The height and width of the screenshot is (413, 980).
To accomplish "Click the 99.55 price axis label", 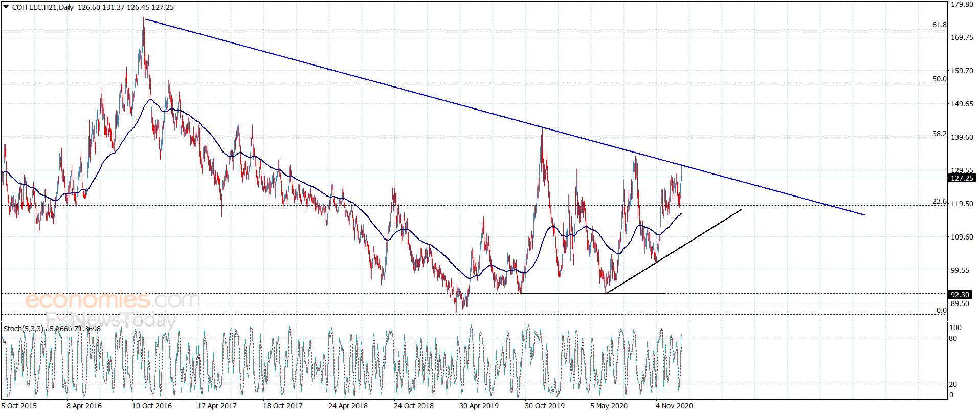I will [960, 270].
